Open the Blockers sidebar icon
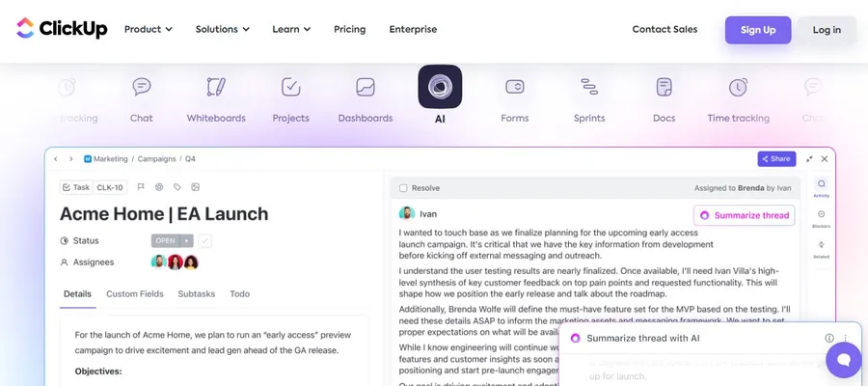Image resolution: width=868 pixels, height=386 pixels. tap(822, 213)
